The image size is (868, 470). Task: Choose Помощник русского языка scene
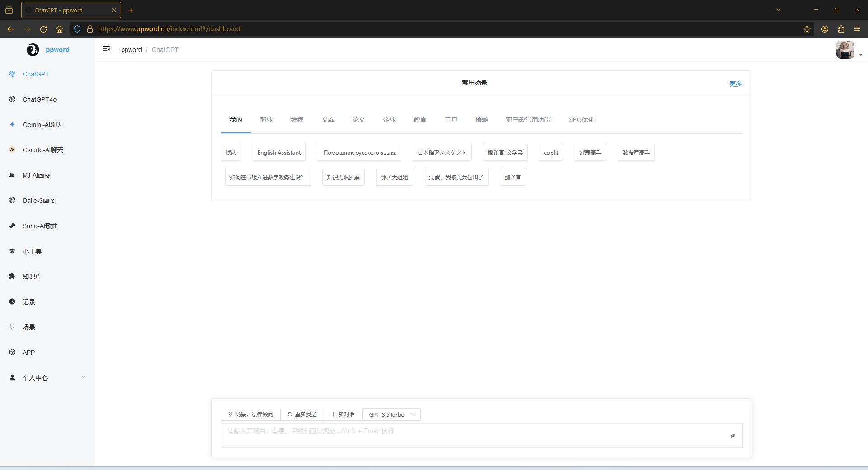[x=359, y=152]
